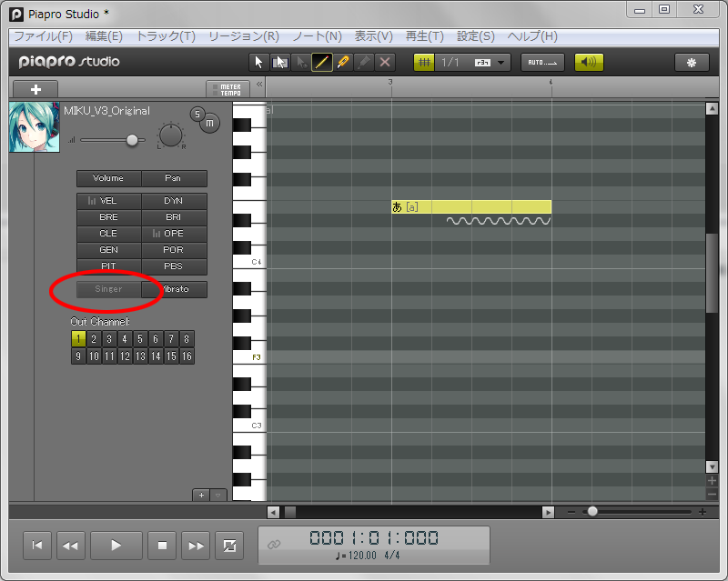Start playback with the play button
728x581 pixels.
116,546
